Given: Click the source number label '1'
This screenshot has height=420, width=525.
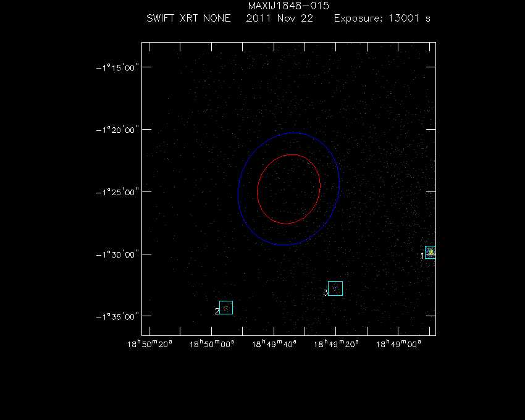Looking at the screenshot, I should pos(422,256).
